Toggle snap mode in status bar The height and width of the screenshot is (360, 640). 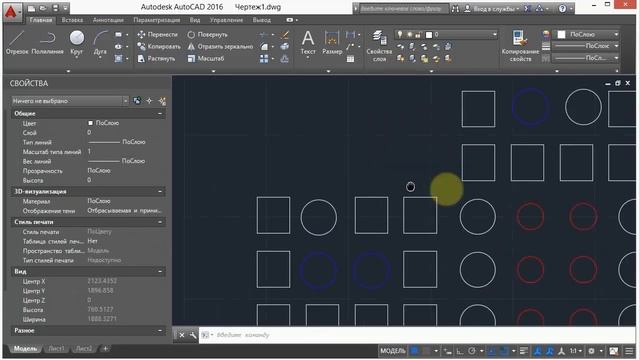(426, 351)
